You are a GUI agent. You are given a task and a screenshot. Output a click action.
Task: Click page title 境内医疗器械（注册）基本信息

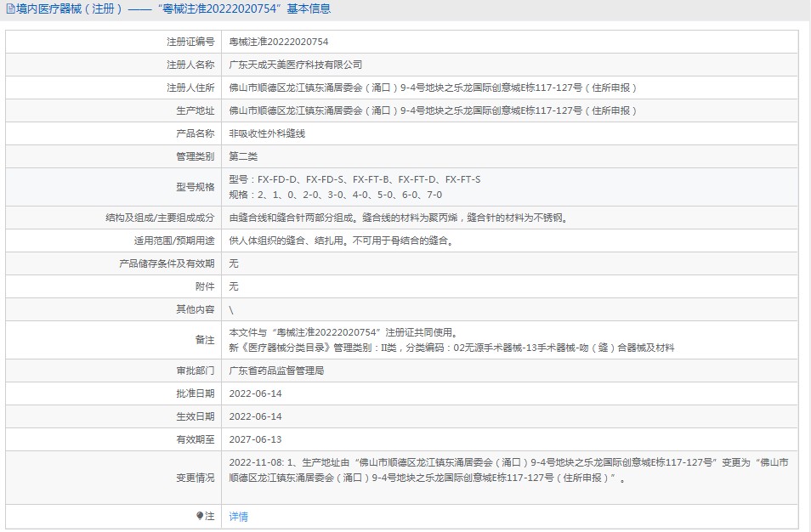(x=173, y=8)
